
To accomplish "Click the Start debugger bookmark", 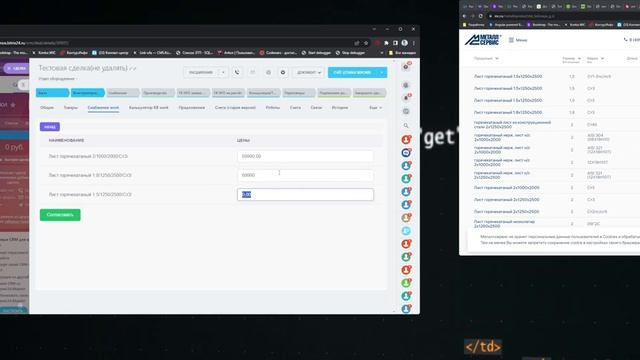I will coord(317,53).
